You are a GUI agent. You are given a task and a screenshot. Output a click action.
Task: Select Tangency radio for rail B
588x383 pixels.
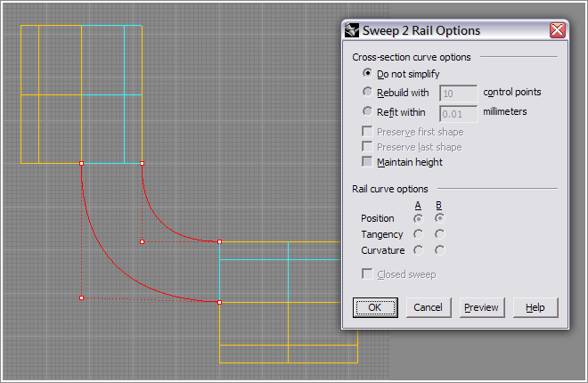(x=439, y=234)
